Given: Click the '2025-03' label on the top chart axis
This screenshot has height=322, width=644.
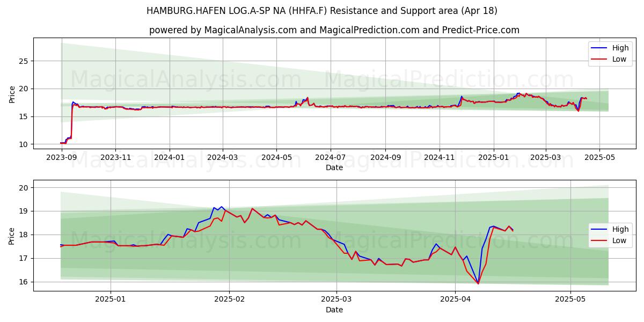Looking at the screenshot, I should [545, 157].
